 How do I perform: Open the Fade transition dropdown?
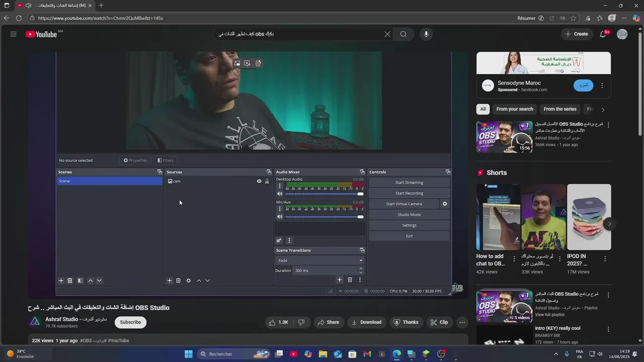319,260
